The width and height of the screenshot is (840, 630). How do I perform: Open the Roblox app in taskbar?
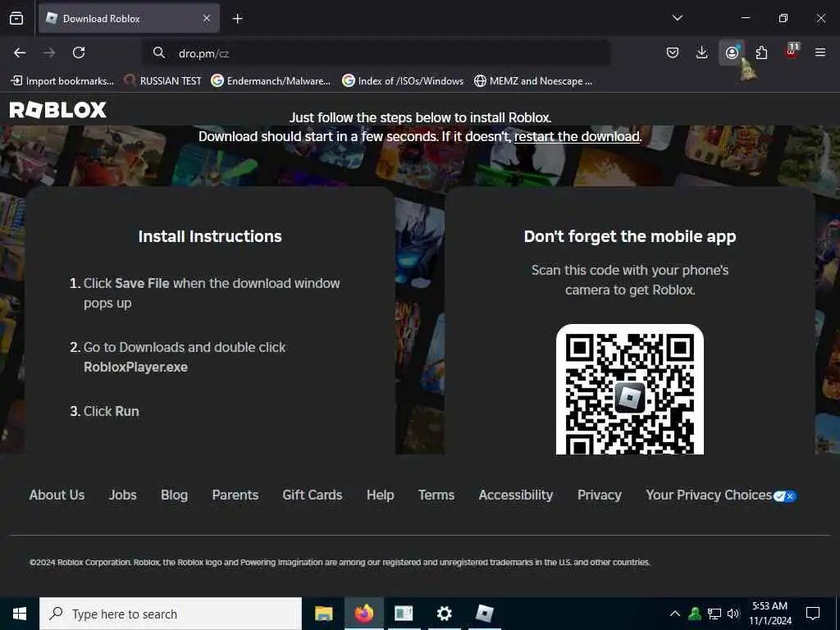[x=484, y=614]
